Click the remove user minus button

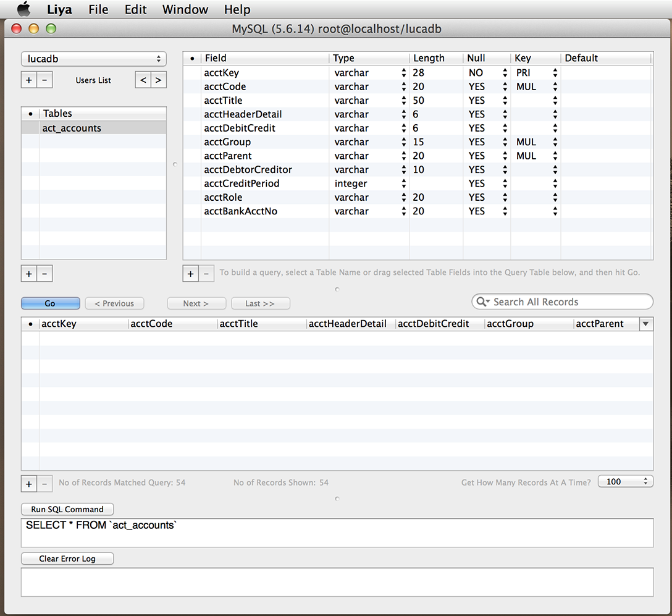[x=44, y=80]
